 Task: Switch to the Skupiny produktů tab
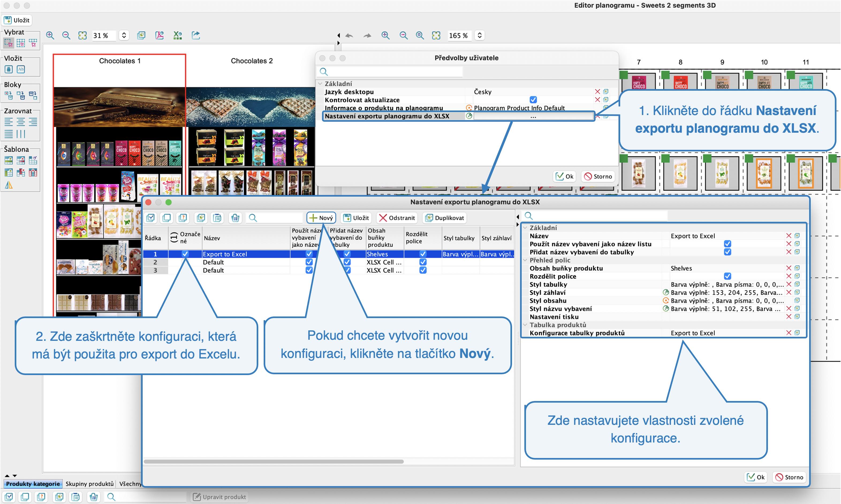coord(89,484)
